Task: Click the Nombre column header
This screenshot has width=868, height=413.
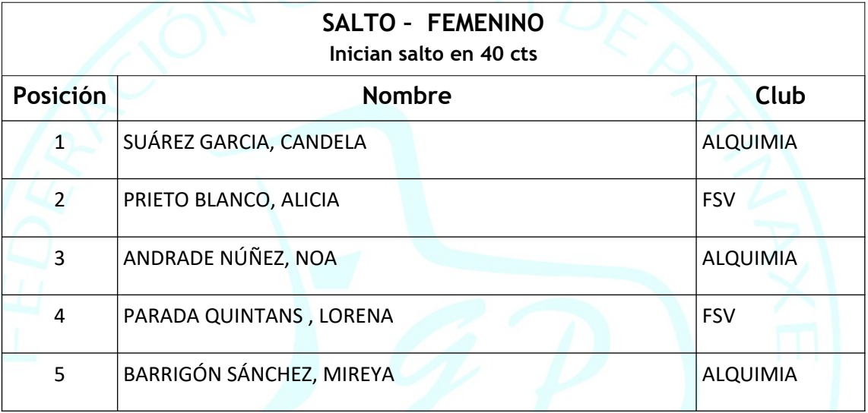Action: pyautogui.click(x=407, y=96)
